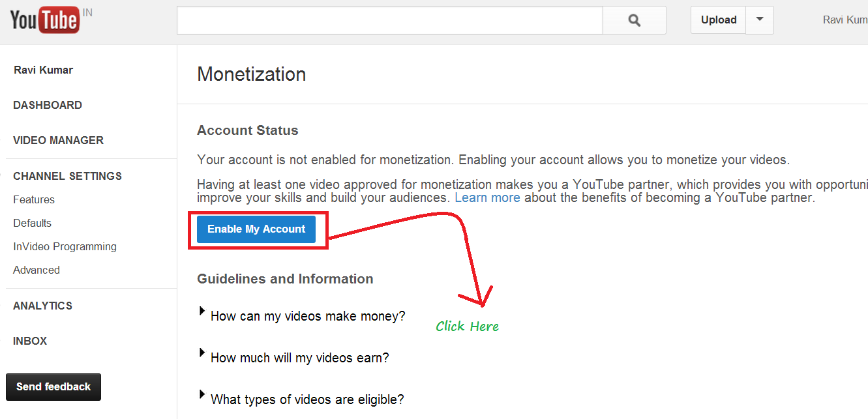868x419 pixels.
Task: Click inside the search input field
Action: [x=389, y=20]
